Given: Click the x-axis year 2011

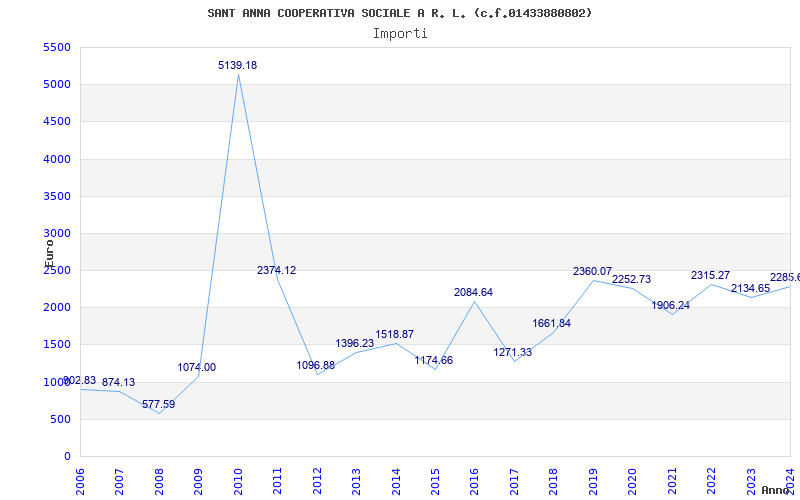Looking at the screenshot, I should tap(277, 482).
